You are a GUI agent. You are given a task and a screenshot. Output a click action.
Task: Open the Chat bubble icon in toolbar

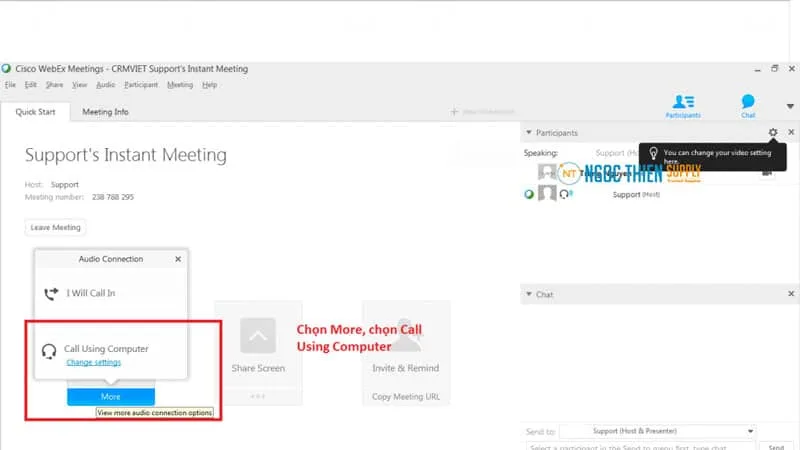click(748, 106)
